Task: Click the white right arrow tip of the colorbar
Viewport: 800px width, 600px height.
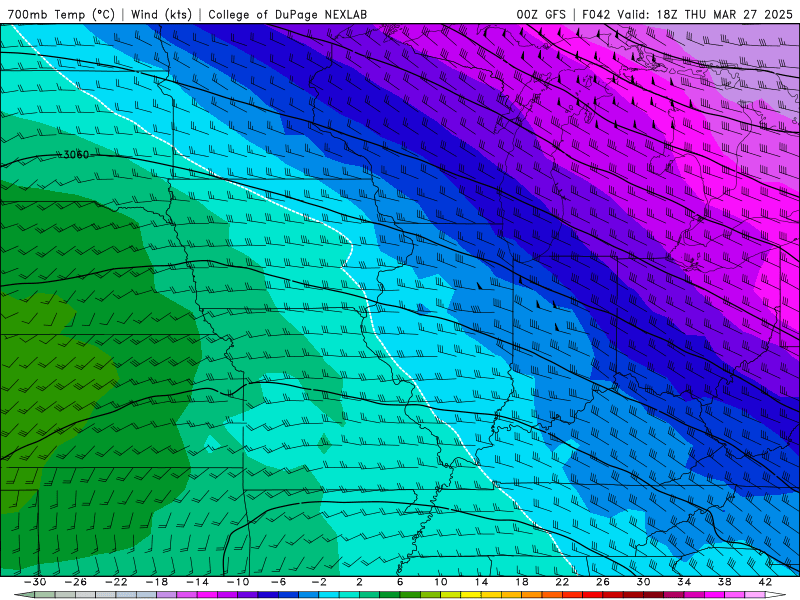Action: 776,595
